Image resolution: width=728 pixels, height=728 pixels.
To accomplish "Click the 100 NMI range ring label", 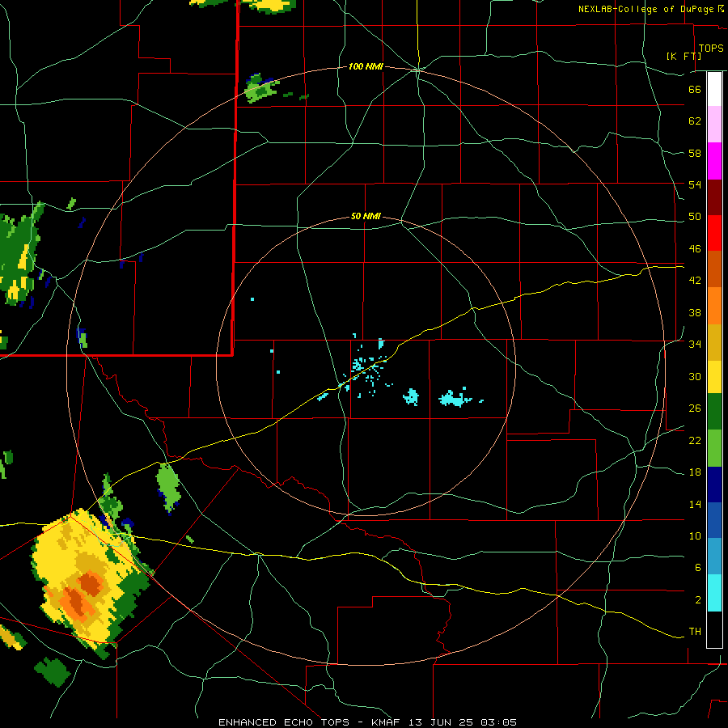I will [366, 67].
